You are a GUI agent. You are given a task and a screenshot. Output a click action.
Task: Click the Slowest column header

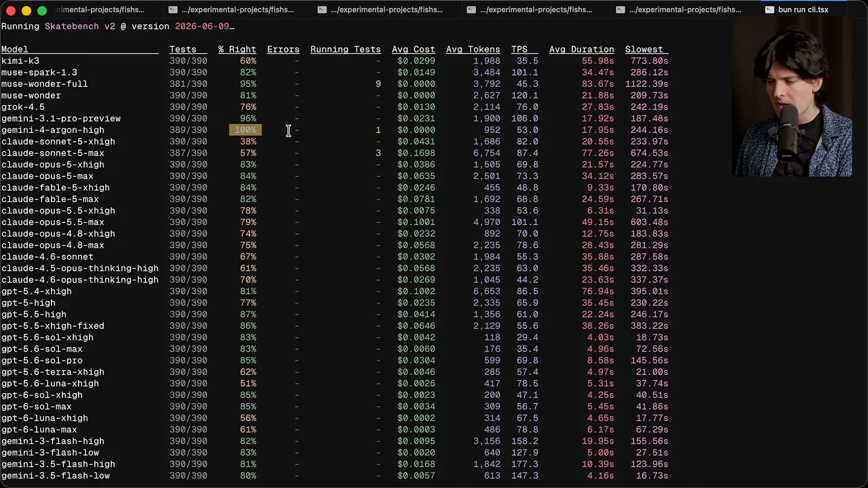coord(644,49)
